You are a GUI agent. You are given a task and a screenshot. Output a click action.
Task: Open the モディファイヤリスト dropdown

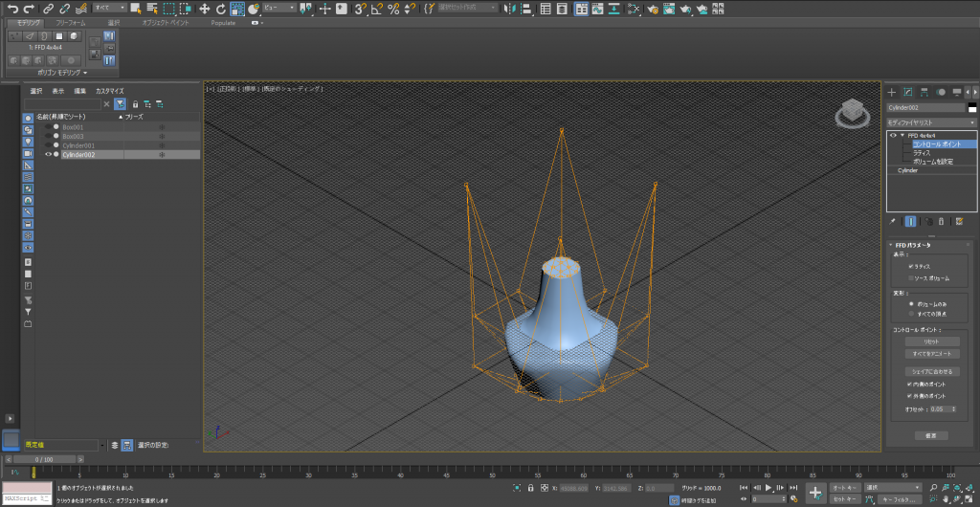(931, 122)
